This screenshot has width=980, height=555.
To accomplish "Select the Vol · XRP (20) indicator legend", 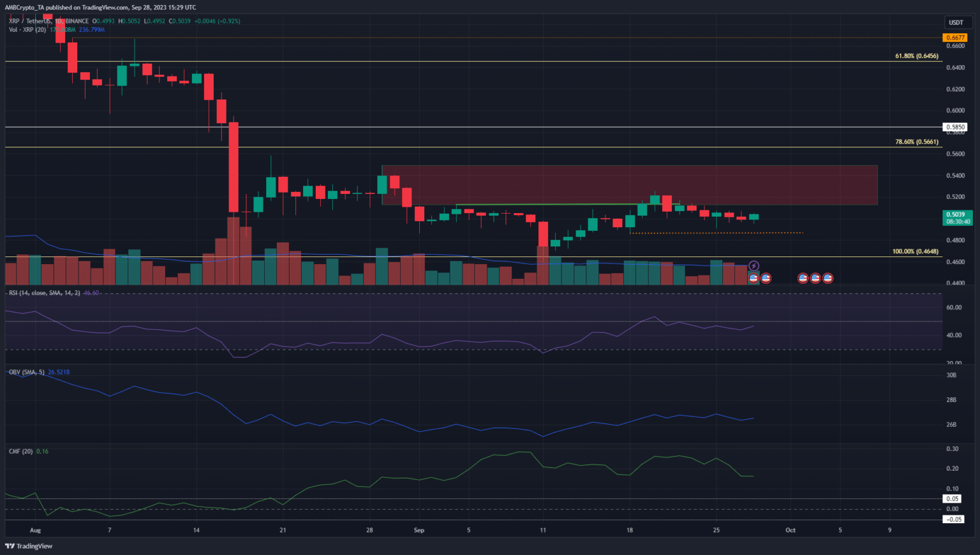I will click(x=27, y=30).
